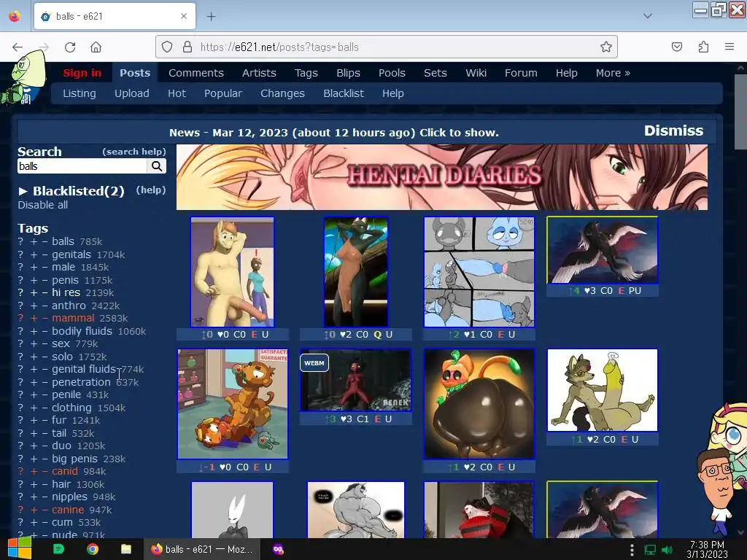
Task: Add hi res tag with plus
Action: (34, 293)
